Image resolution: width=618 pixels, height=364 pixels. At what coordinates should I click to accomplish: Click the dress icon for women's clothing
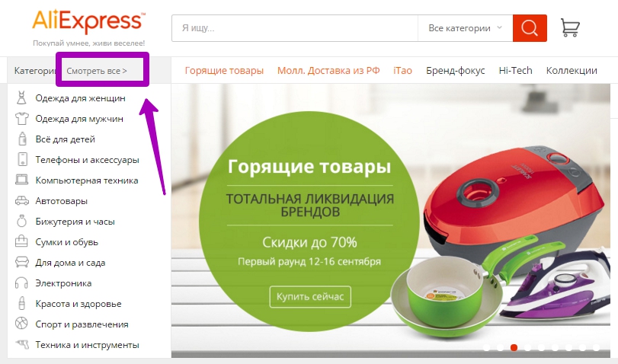(x=21, y=97)
